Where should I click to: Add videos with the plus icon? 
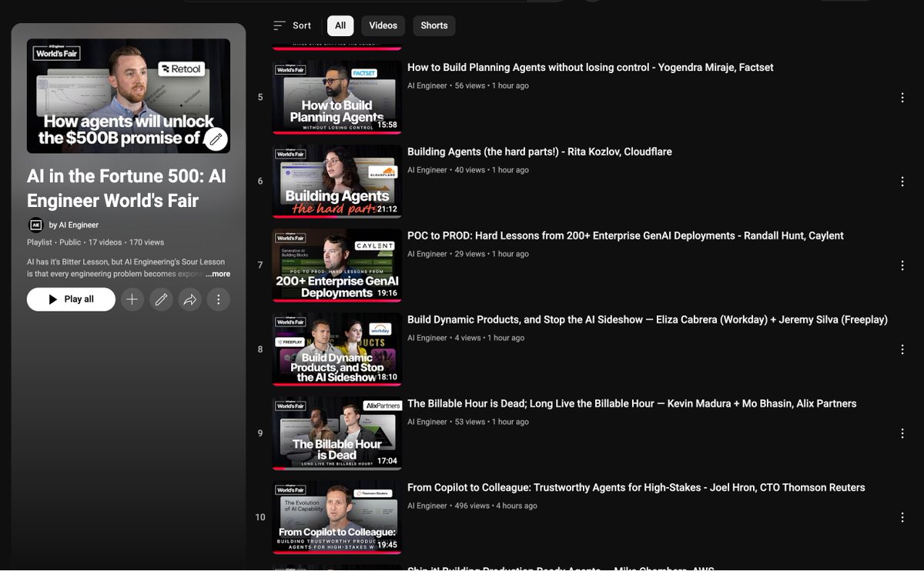tap(132, 299)
